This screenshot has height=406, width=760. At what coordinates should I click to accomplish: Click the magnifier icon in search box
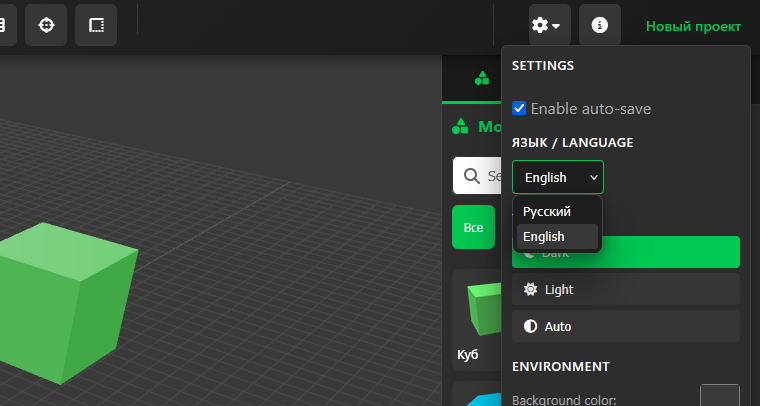470,176
